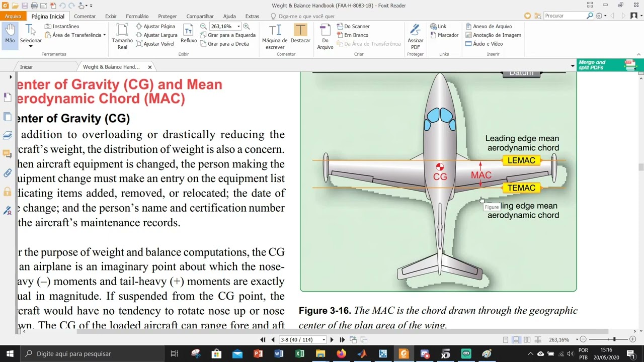Enable continuous page view mode
644x362 pixels.
tap(516, 340)
